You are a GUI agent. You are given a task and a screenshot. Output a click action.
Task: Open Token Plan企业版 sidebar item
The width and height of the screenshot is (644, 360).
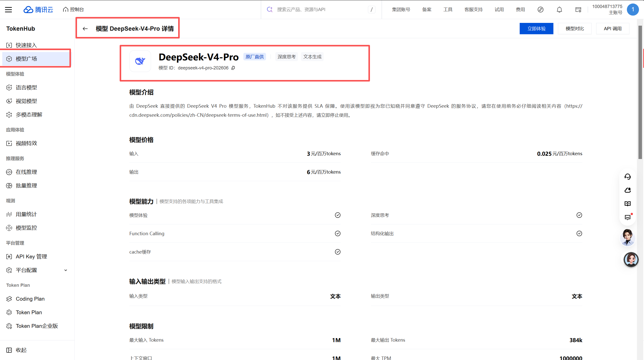37,326
